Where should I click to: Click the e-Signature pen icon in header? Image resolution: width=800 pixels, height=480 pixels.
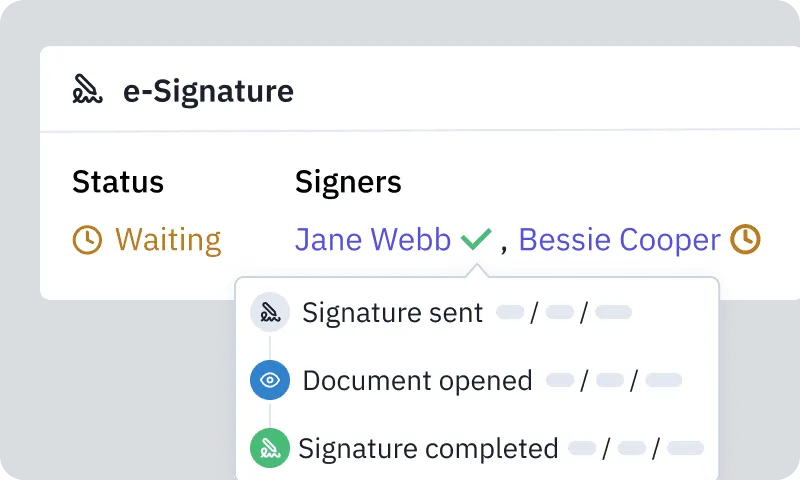[87, 89]
